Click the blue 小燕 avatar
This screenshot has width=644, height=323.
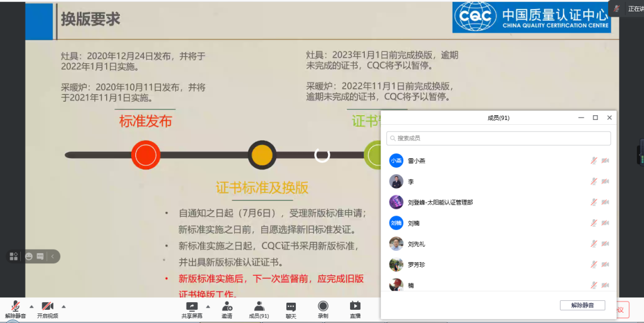[397, 161]
